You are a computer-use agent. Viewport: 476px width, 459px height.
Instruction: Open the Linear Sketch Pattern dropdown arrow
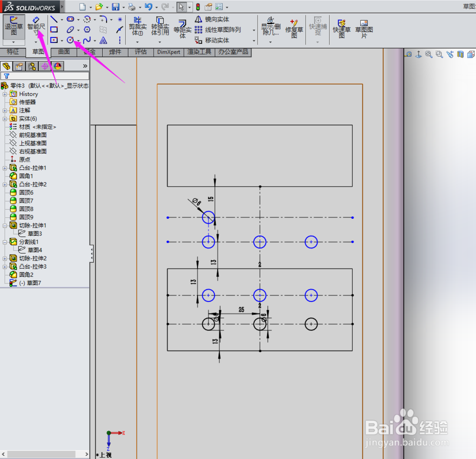coord(254,30)
